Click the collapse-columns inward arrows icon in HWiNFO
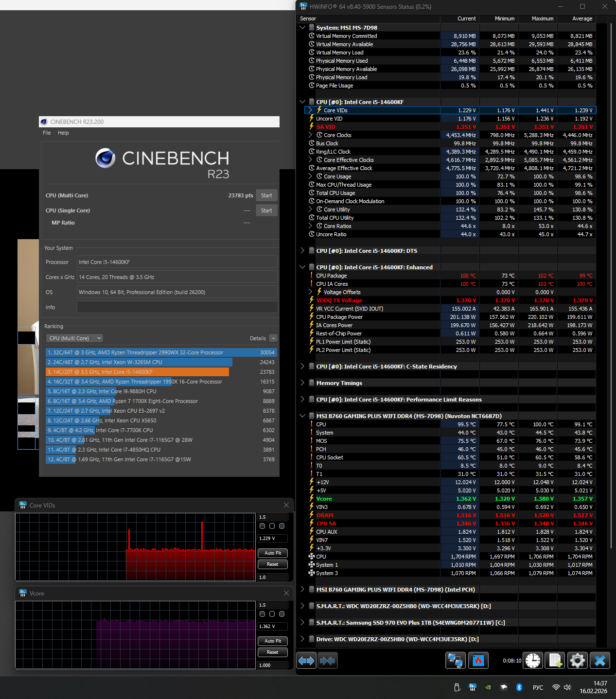Viewport: 616px width, 699px height. [328, 661]
